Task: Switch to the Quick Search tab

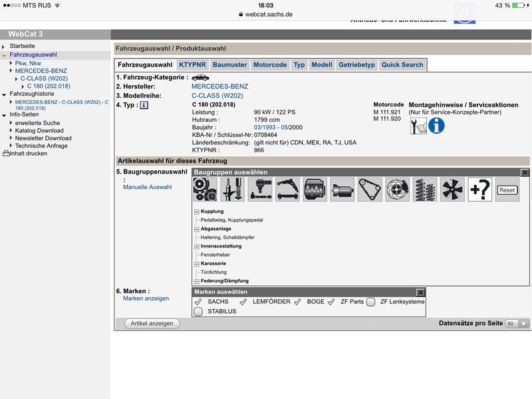Action: (x=402, y=65)
